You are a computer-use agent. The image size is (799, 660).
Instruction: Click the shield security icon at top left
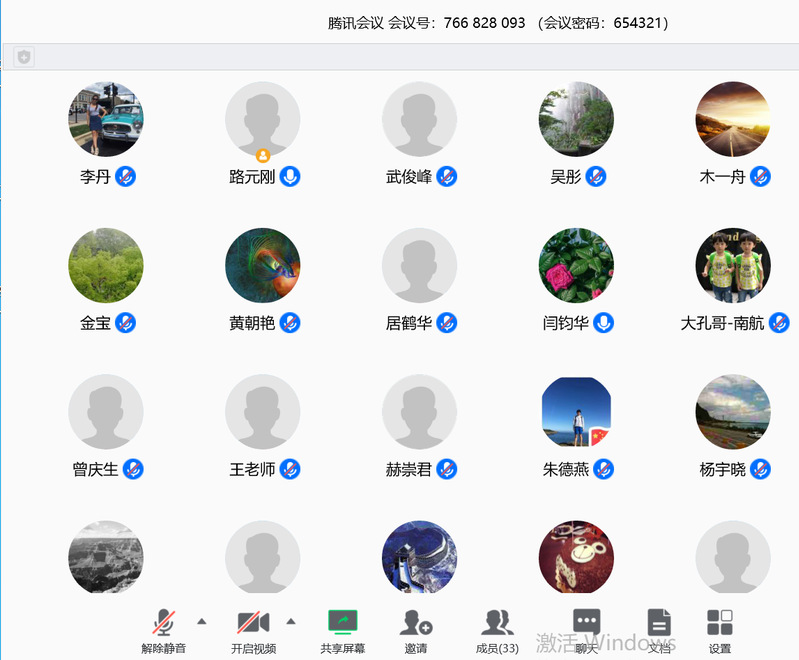[x=24, y=57]
